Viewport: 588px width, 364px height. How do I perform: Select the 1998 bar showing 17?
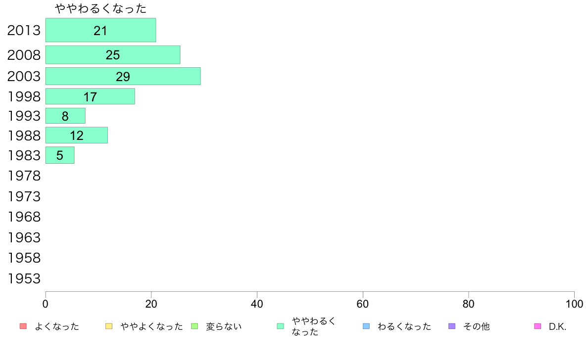90,96
